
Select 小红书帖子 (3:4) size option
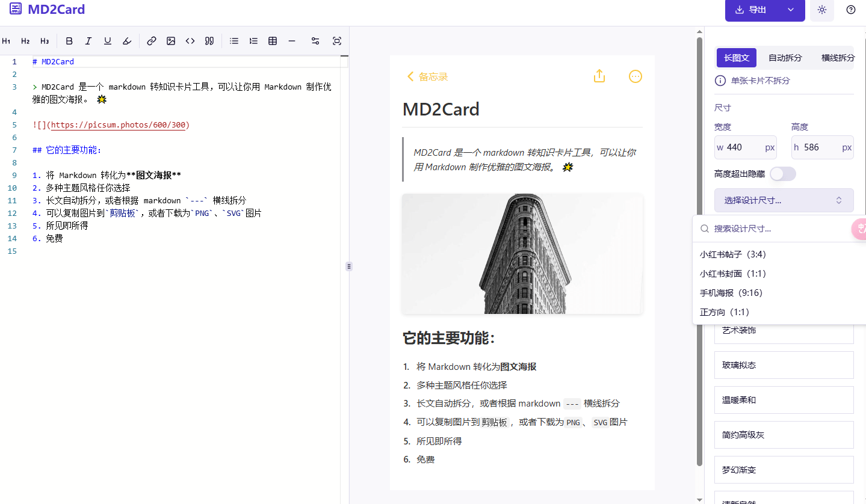732,254
